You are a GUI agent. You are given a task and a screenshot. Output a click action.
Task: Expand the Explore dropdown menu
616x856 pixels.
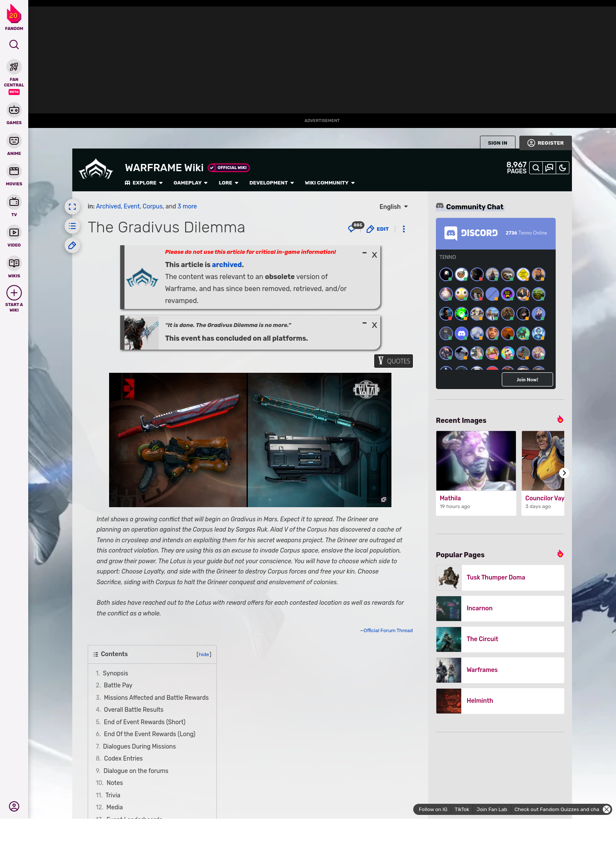pyautogui.click(x=144, y=183)
